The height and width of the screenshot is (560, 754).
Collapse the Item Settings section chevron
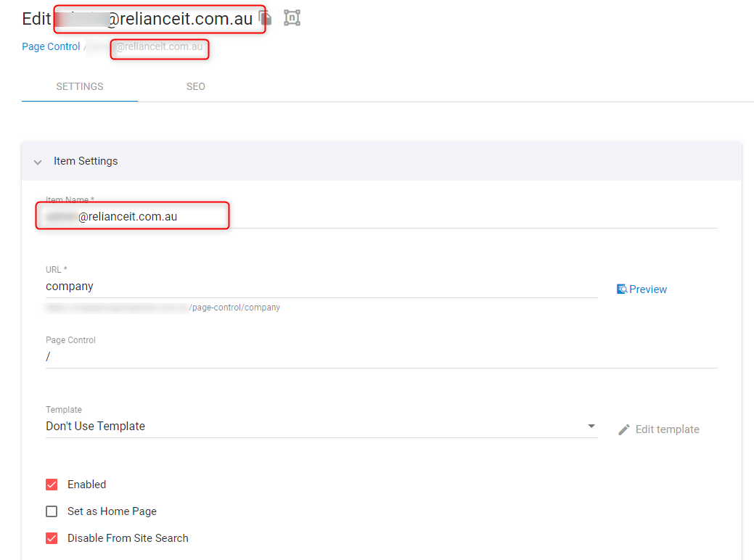(38, 162)
